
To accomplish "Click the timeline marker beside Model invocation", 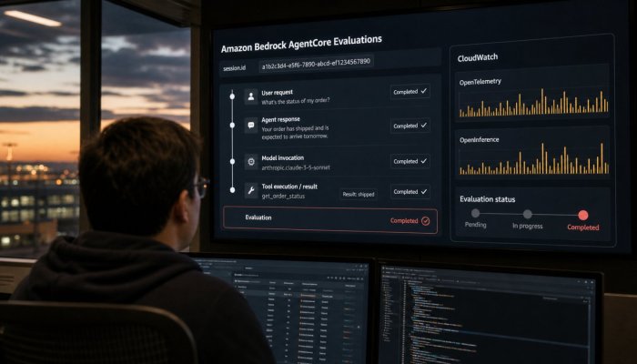I will click(x=232, y=161).
